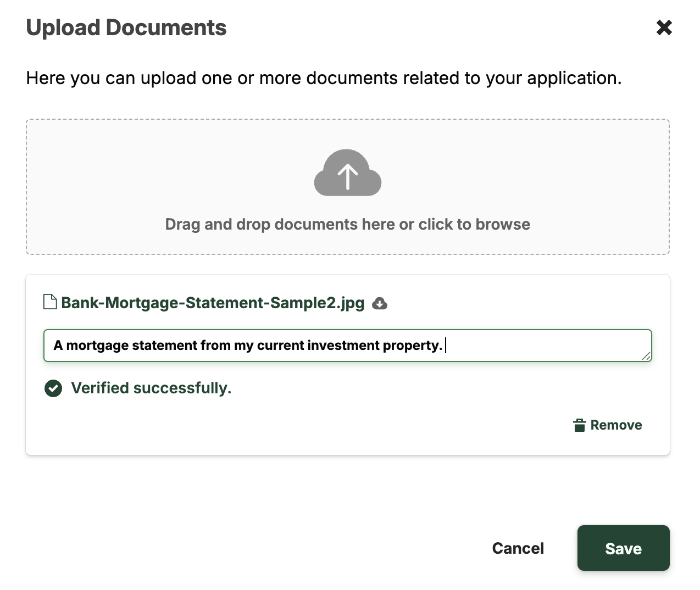Click the green verified checkmark icon

pyautogui.click(x=53, y=388)
